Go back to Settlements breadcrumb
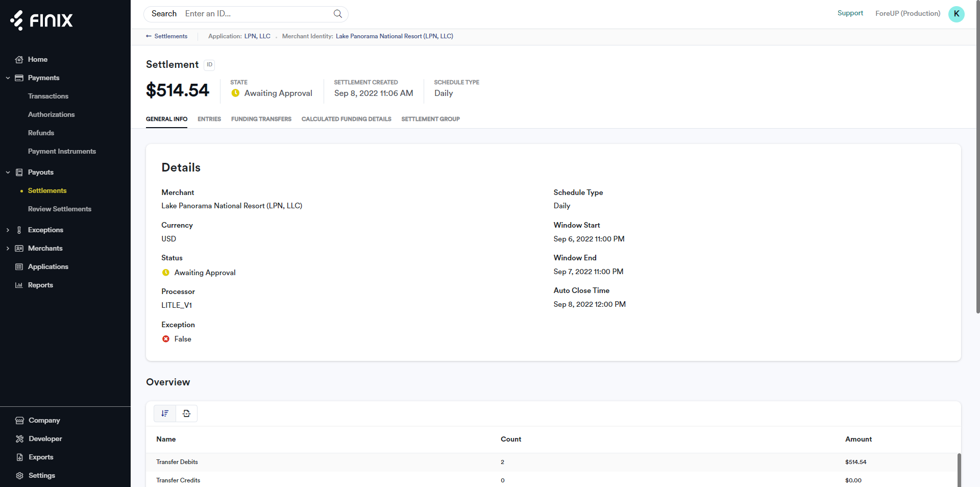This screenshot has width=980, height=487. [x=170, y=36]
